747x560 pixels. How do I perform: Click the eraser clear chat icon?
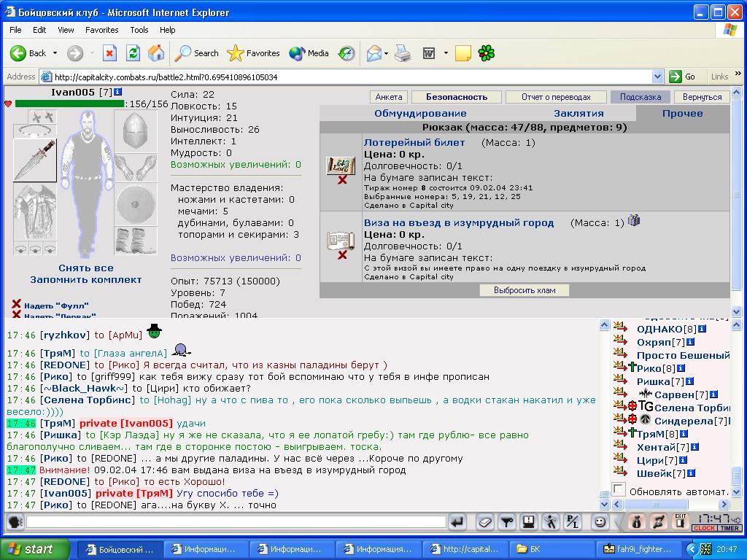coord(484,522)
